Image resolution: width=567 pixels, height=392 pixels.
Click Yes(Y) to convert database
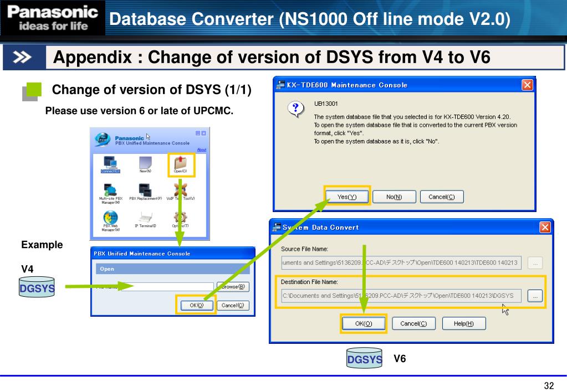point(347,197)
